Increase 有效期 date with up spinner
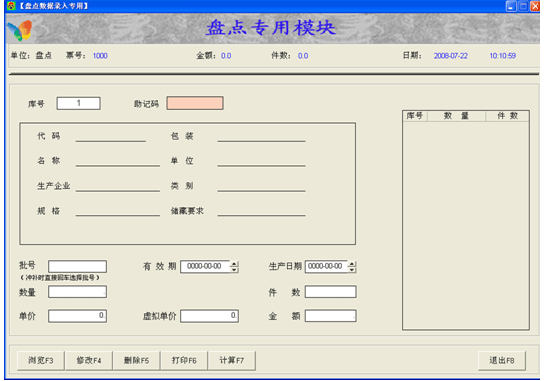 coord(234,264)
